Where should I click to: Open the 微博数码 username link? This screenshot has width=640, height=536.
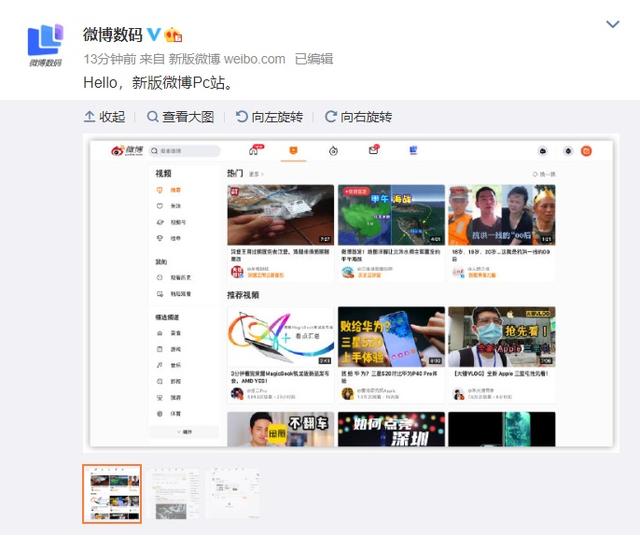[x=114, y=35]
